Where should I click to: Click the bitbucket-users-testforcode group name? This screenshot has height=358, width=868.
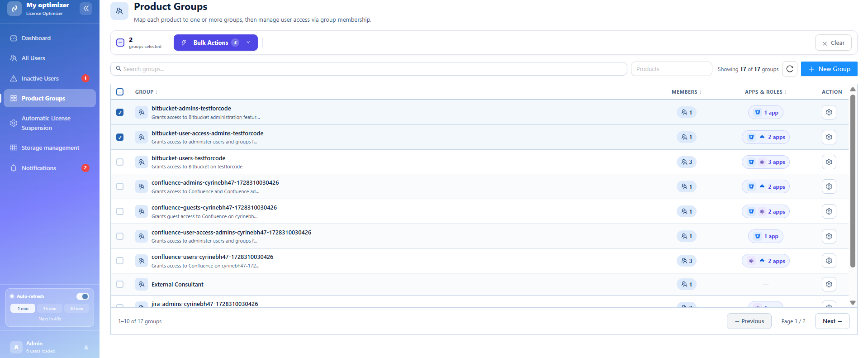click(188, 158)
